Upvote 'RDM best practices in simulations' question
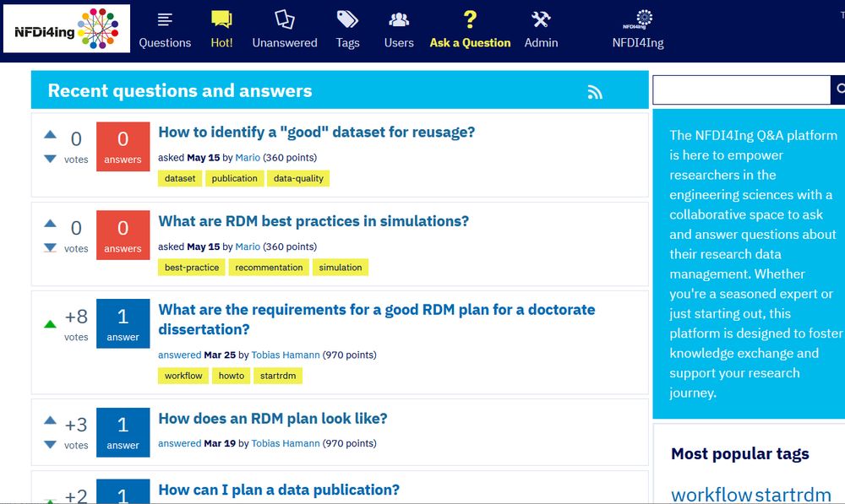 pyautogui.click(x=50, y=223)
